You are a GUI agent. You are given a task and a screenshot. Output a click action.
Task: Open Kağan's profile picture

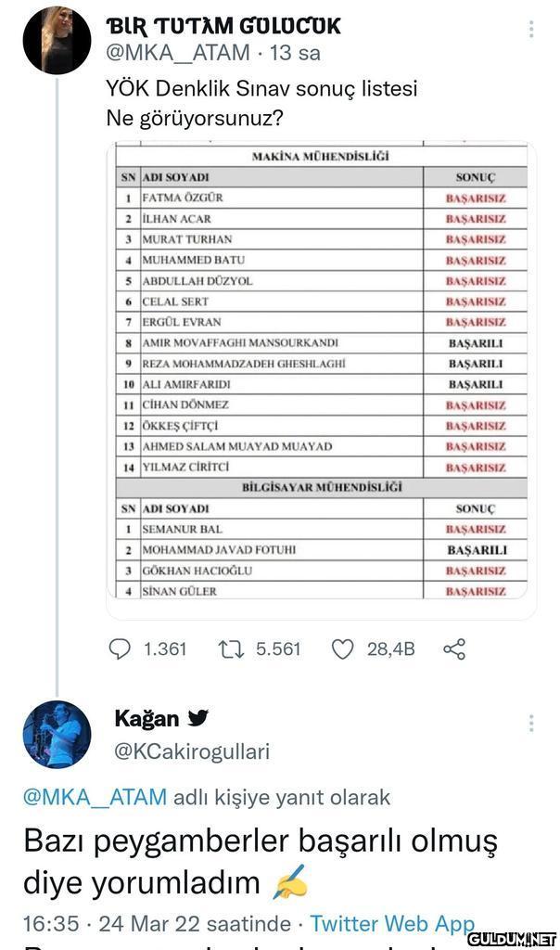click(x=57, y=733)
